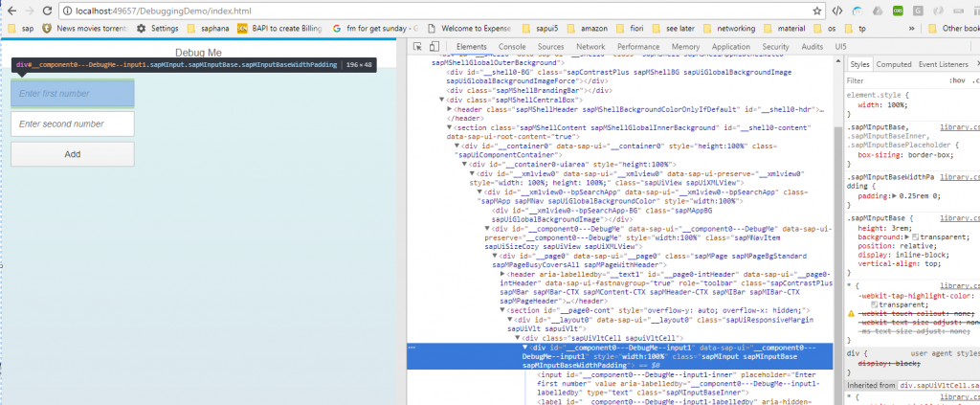Image resolution: width=980 pixels, height=405 pixels.
Task: Open the Sources tab
Action: click(x=550, y=47)
